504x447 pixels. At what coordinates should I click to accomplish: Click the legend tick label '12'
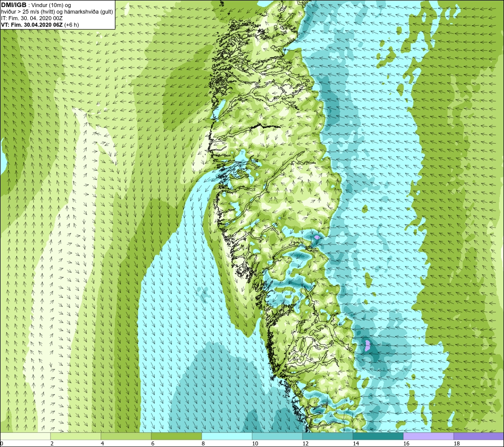305,443
